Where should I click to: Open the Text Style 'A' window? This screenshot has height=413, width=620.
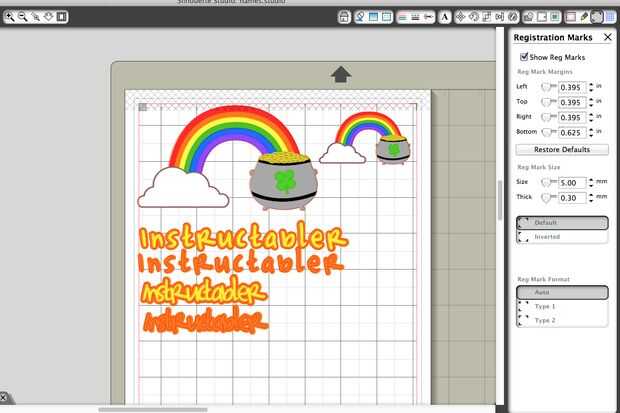point(445,17)
